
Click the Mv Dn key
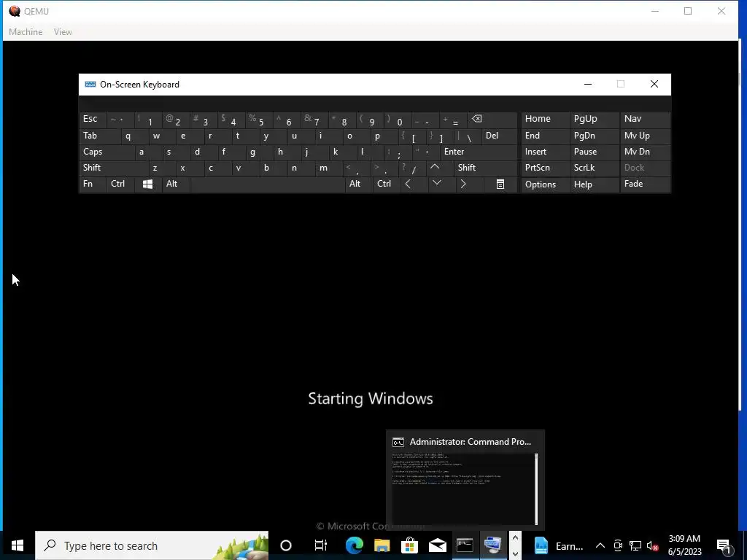[645, 152]
